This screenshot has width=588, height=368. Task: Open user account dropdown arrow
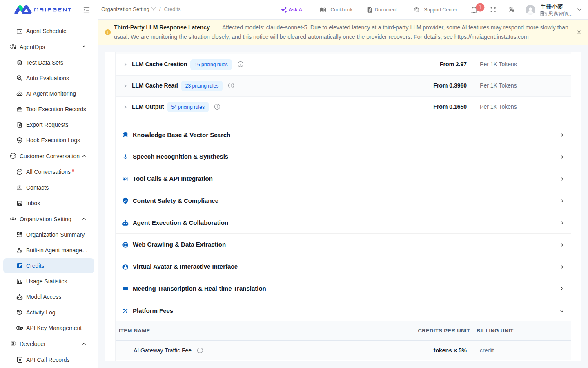pos(579,10)
